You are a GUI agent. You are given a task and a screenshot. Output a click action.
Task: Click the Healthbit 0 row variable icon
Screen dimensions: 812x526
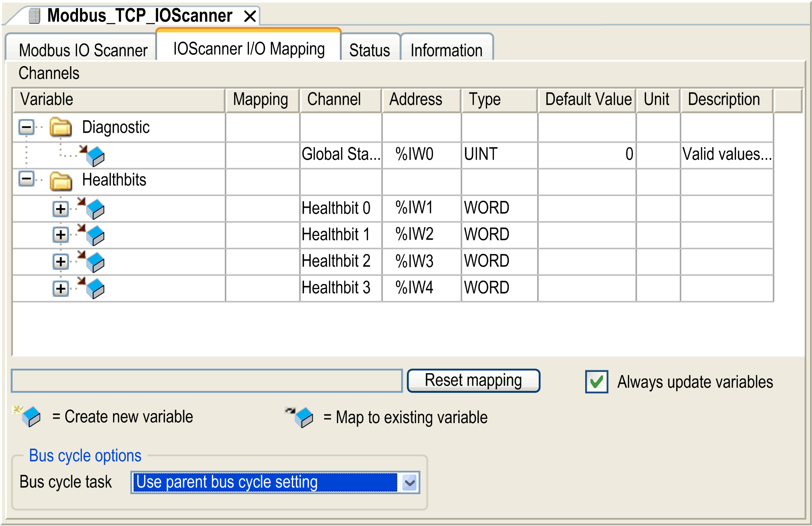point(91,208)
